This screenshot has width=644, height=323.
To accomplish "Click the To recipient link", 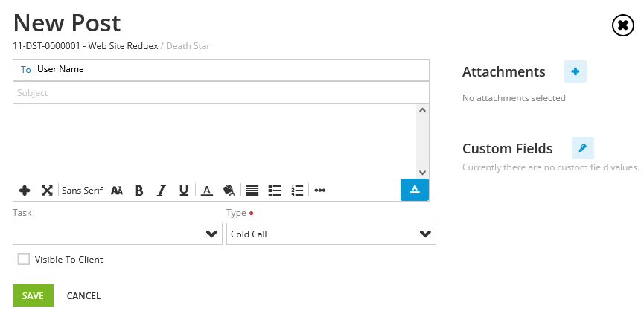I will click(x=26, y=70).
